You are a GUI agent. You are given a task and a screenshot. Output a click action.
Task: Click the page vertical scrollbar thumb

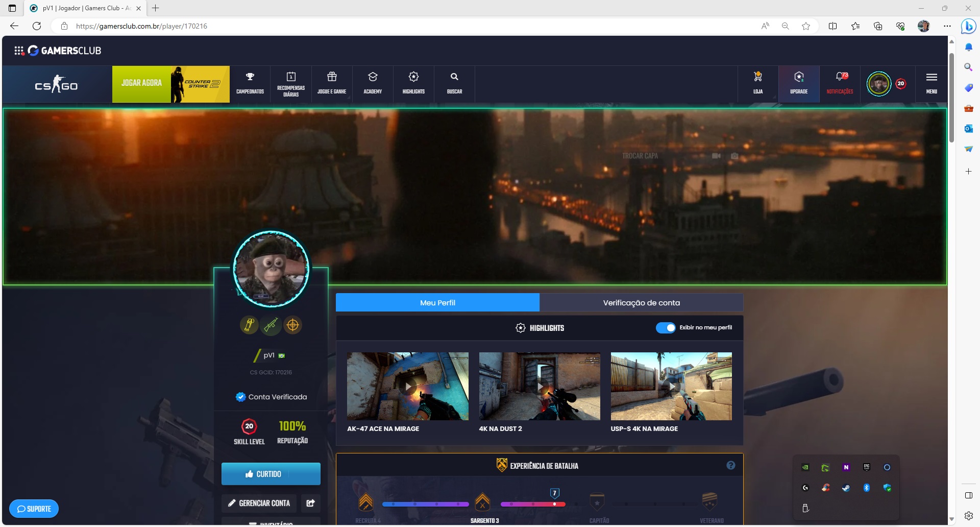(951, 97)
